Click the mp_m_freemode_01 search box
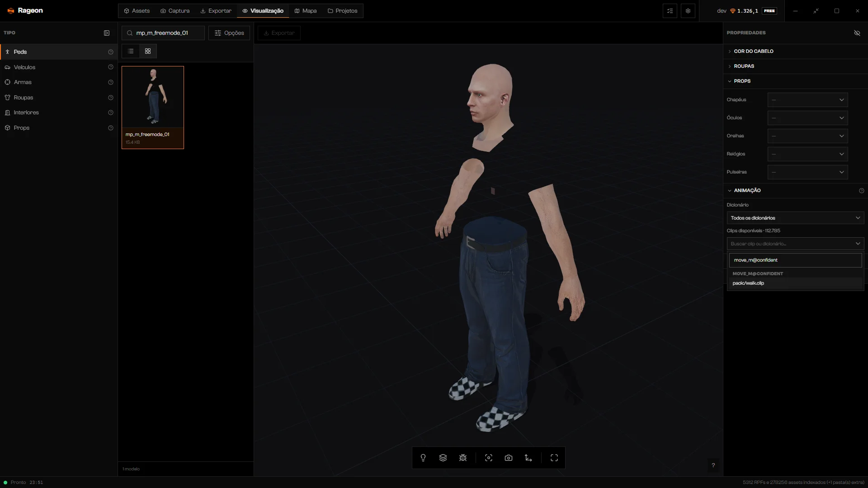 pyautogui.click(x=163, y=33)
